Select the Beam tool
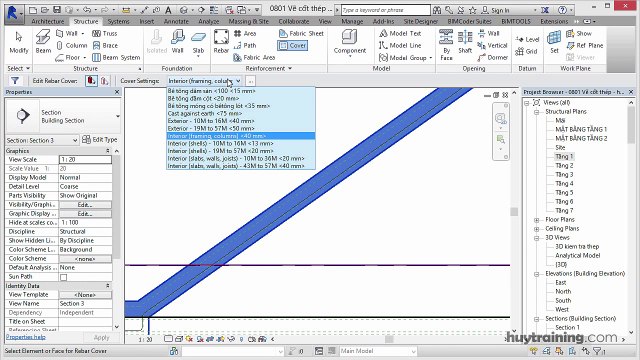Screen dimensions: 640x360 coord(43,42)
